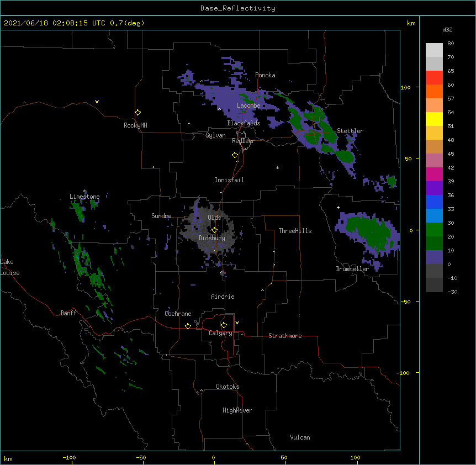The image size is (476, 465).
Task: Click the Vulcan town label
Action: click(300, 437)
